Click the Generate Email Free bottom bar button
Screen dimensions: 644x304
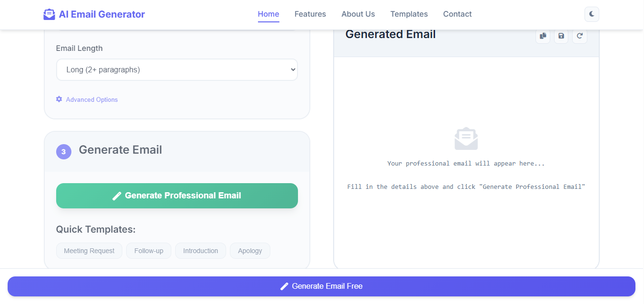tap(321, 286)
